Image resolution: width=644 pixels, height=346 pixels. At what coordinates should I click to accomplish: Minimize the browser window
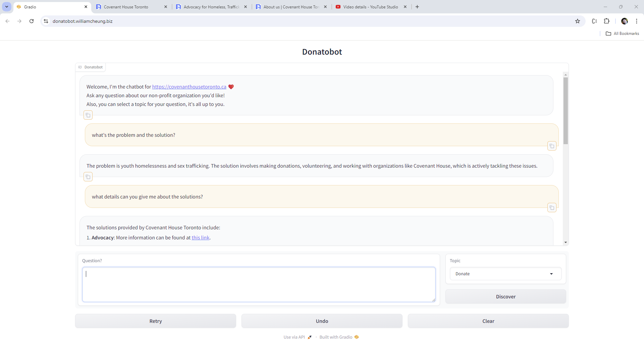[605, 7]
